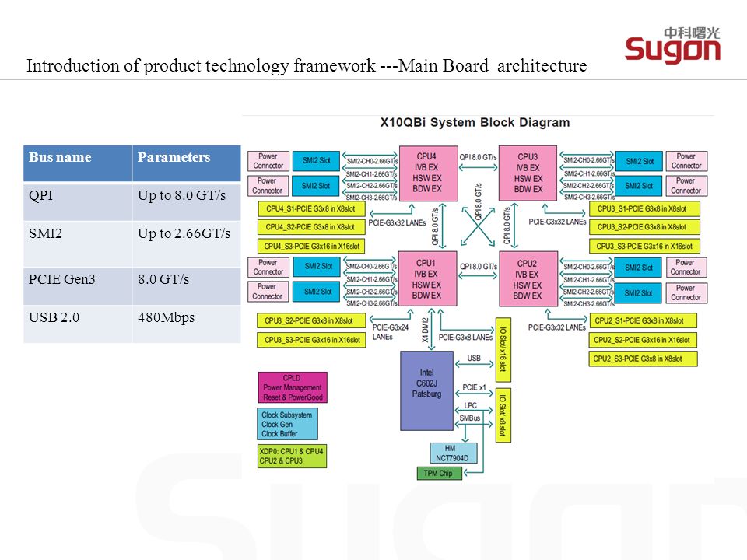Select the 'LPC' arrow label

pyautogui.click(x=470, y=405)
